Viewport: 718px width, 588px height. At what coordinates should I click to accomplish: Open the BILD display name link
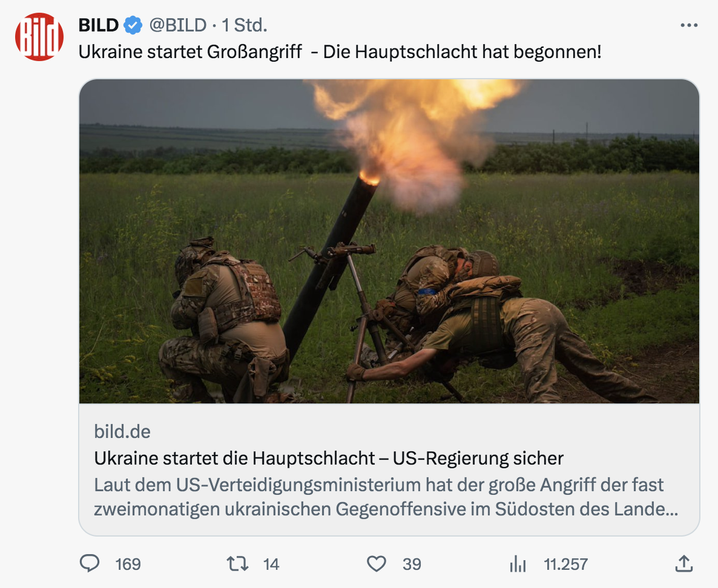coord(99,25)
